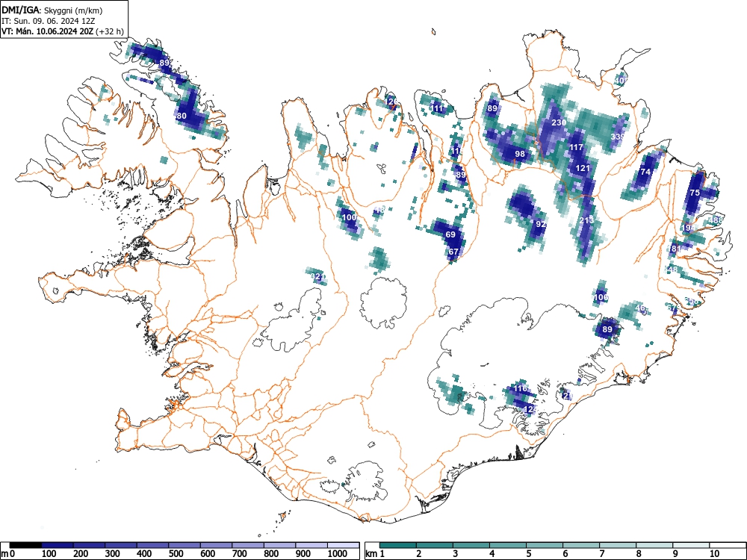This screenshot has width=747, height=560.
Task: Click the black swatch between 0 and 100 m
Action: click(x=25, y=545)
